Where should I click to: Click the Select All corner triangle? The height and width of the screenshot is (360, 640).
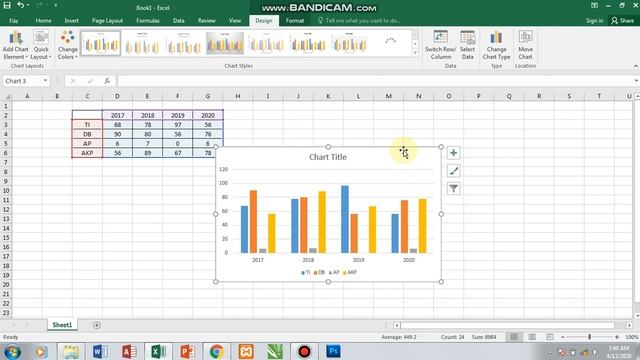click(6, 96)
